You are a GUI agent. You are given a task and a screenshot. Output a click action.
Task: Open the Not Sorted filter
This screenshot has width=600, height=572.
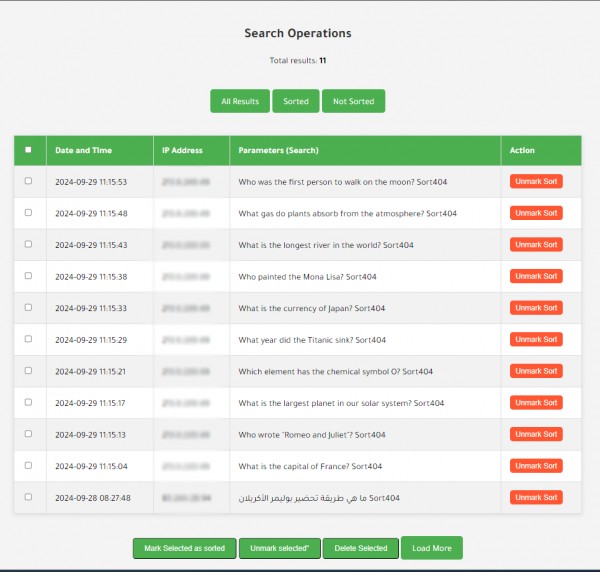(x=353, y=101)
